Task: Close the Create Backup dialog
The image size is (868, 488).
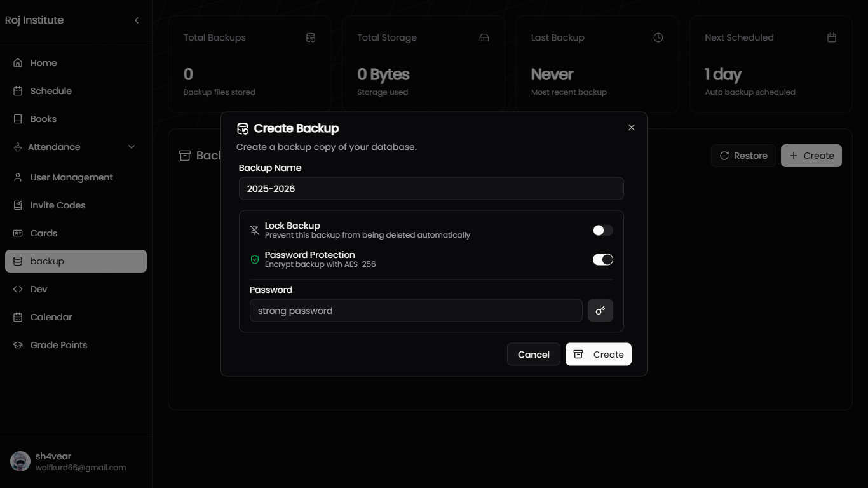Action: pos(632,128)
